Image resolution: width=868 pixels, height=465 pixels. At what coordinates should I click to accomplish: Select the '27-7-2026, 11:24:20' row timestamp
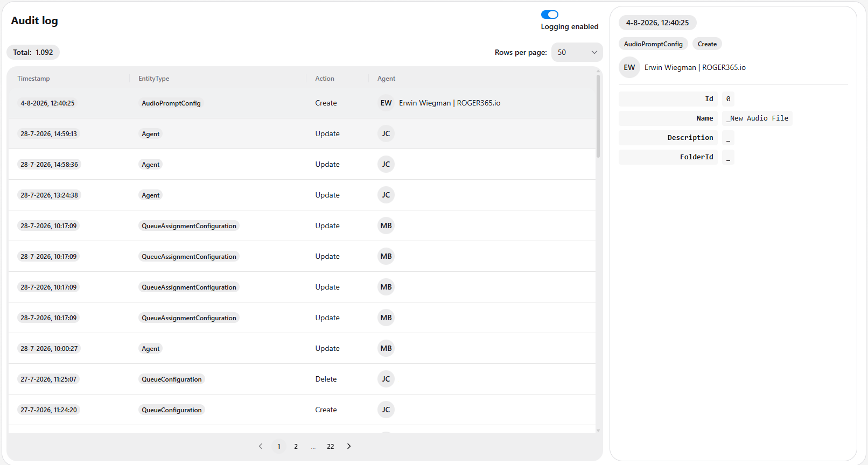[x=48, y=410]
